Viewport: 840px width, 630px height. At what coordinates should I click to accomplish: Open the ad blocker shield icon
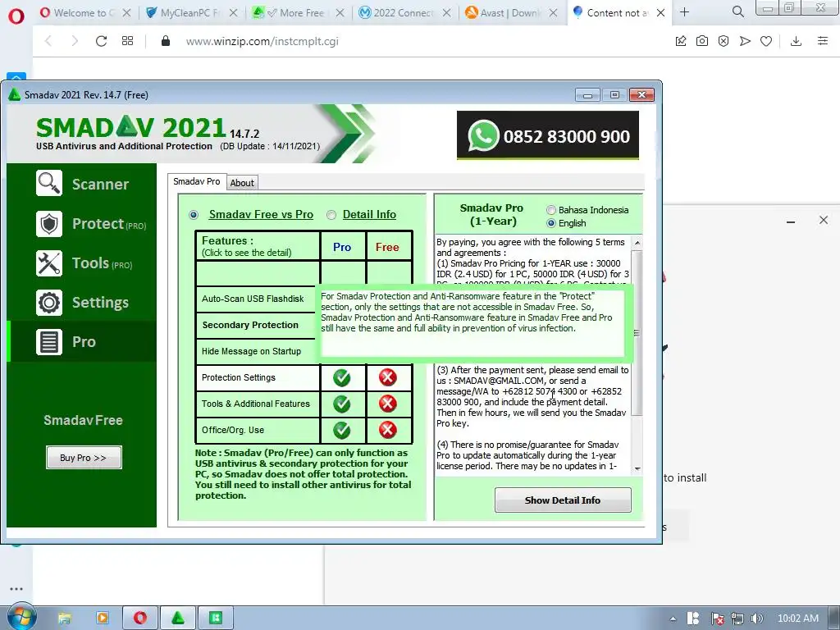click(x=724, y=41)
